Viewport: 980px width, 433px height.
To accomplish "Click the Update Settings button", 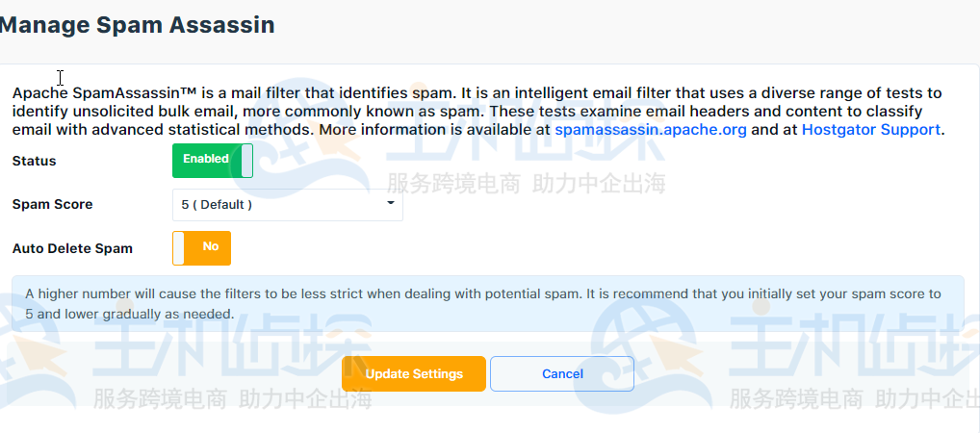I will tap(414, 373).
